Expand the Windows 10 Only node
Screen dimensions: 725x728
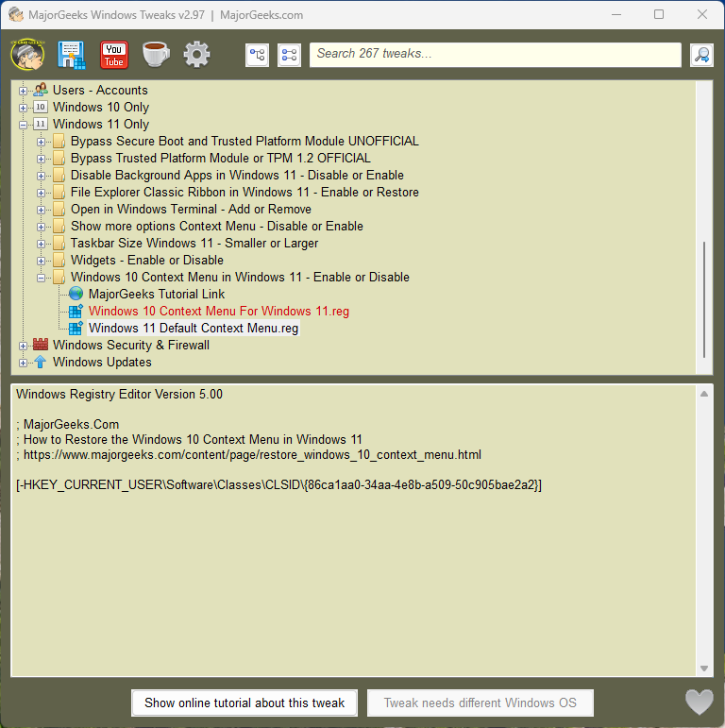(23, 108)
